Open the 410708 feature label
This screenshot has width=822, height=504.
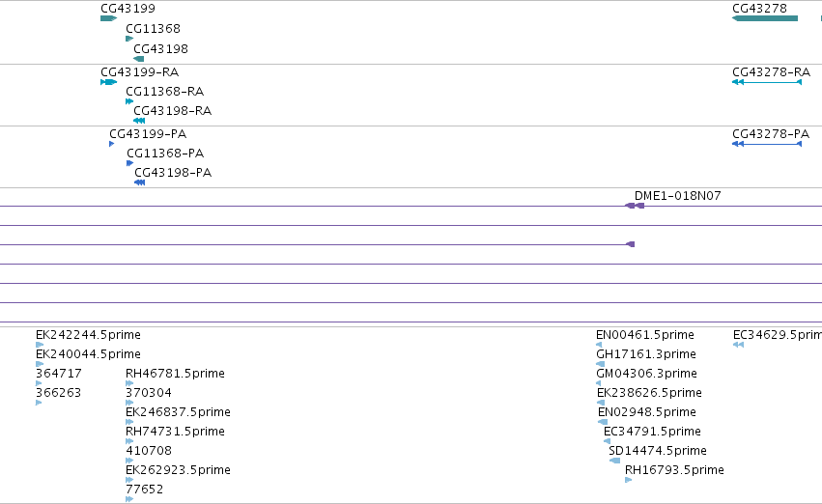coord(149,451)
